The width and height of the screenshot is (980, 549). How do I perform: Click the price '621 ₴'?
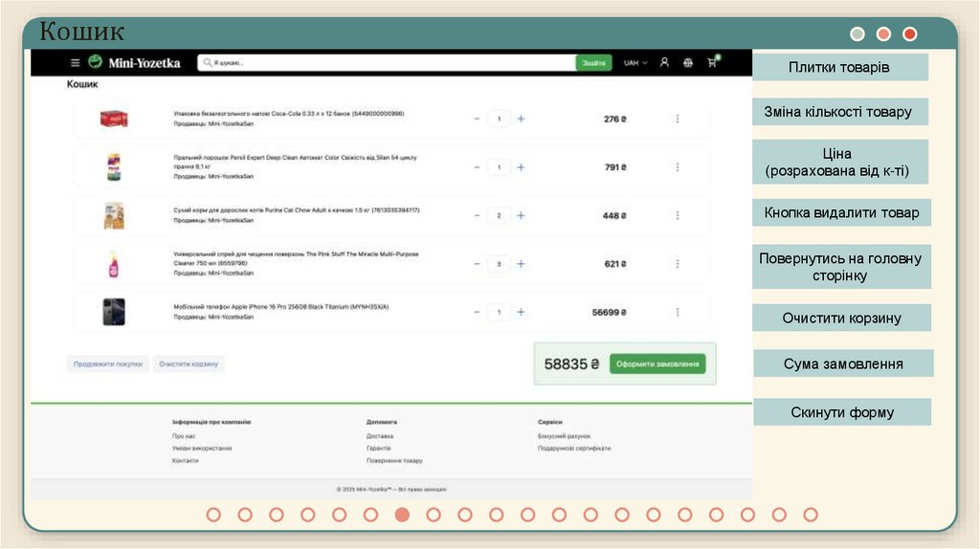pos(615,264)
